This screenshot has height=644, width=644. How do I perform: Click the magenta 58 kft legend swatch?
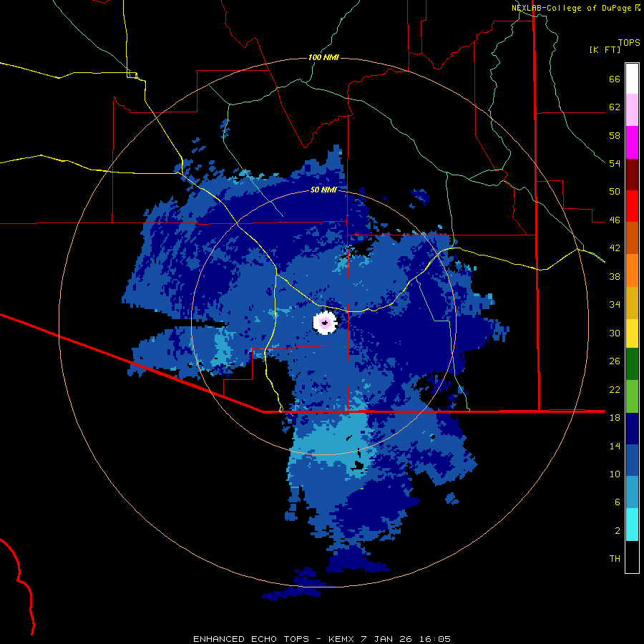632,142
